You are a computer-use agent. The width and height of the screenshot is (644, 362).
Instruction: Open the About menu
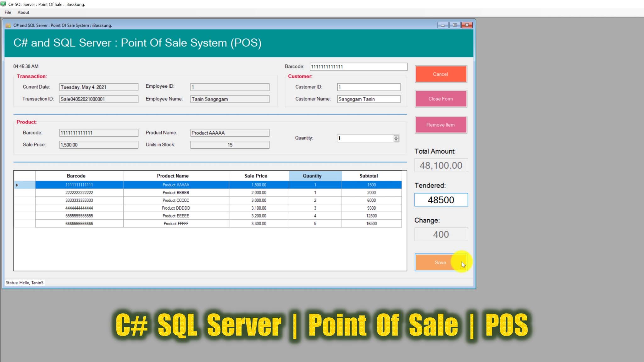point(23,12)
